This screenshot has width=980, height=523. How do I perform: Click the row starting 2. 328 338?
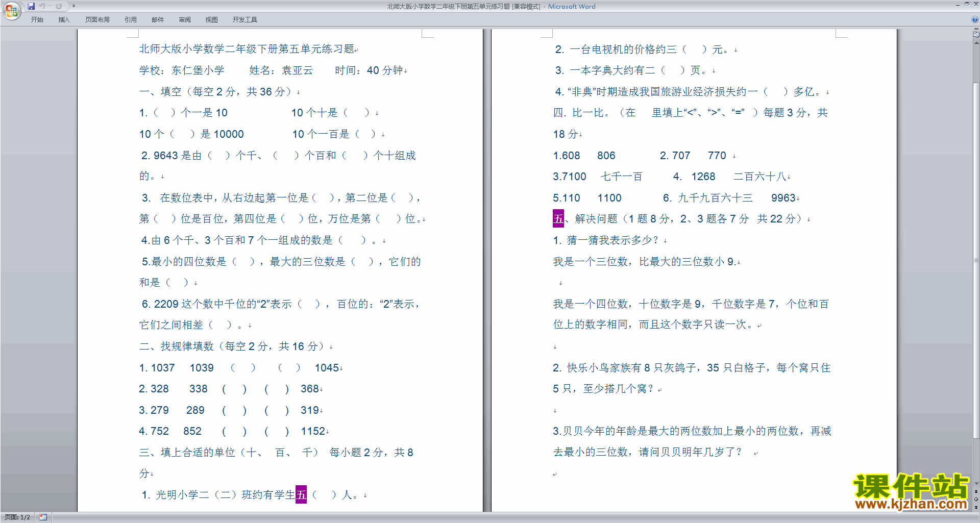[229, 389]
